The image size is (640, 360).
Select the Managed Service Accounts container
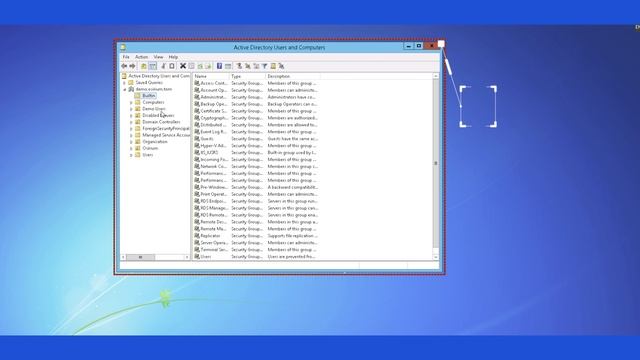166,135
